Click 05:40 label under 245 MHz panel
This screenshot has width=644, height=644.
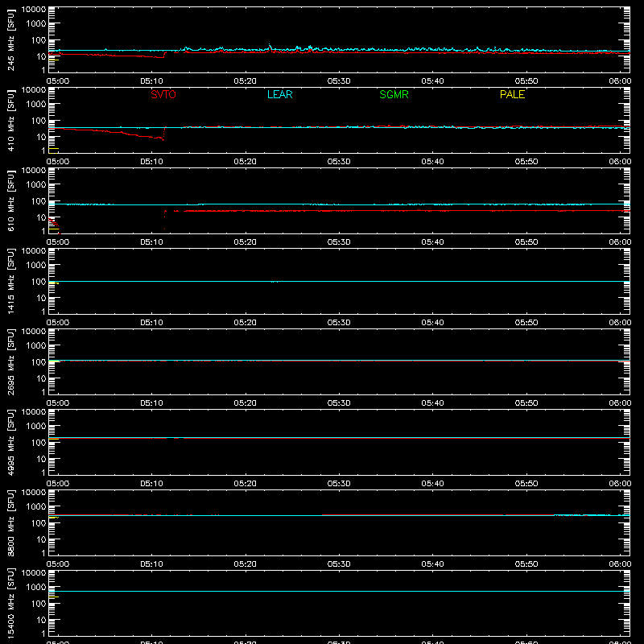pos(432,81)
